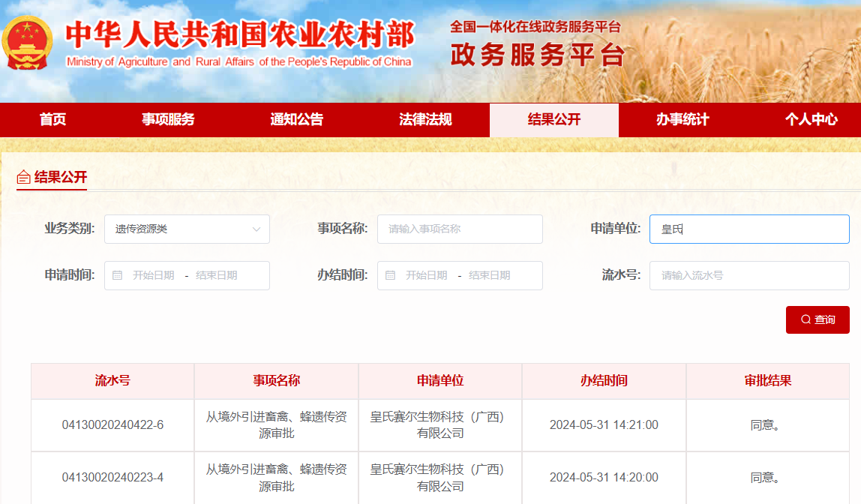Select the 法律法规 navigation item
Image resolution: width=861 pixels, height=504 pixels.
(425, 120)
